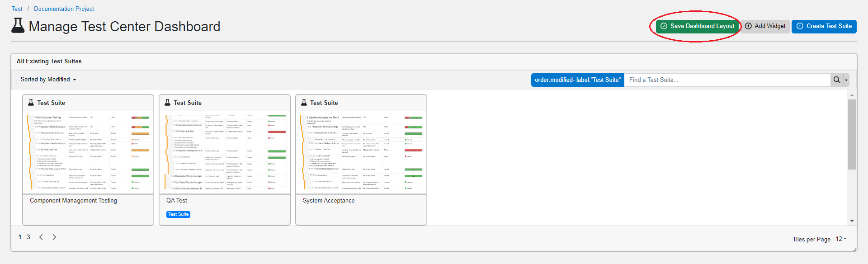Click the Save Dashboard Layout button

click(697, 26)
